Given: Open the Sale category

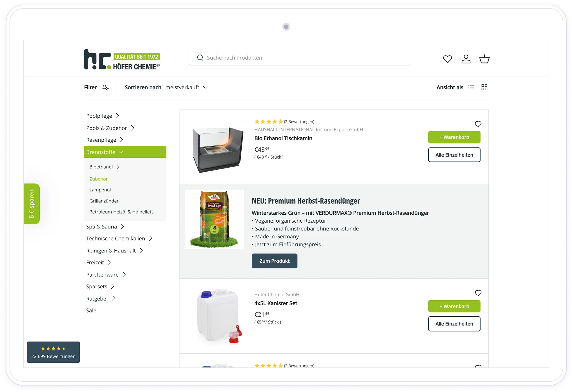Looking at the screenshot, I should tap(91, 311).
